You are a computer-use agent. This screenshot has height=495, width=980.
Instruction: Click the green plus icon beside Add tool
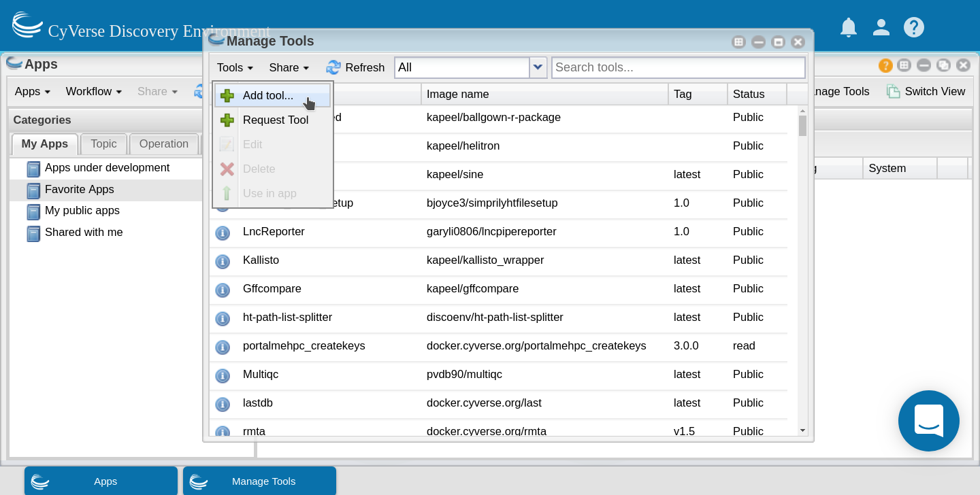coord(227,96)
